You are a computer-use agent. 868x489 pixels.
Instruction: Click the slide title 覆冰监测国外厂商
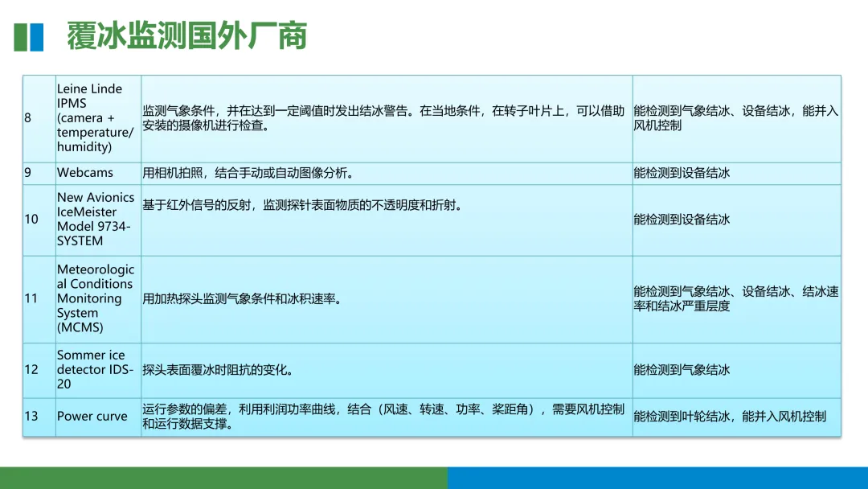pos(186,36)
